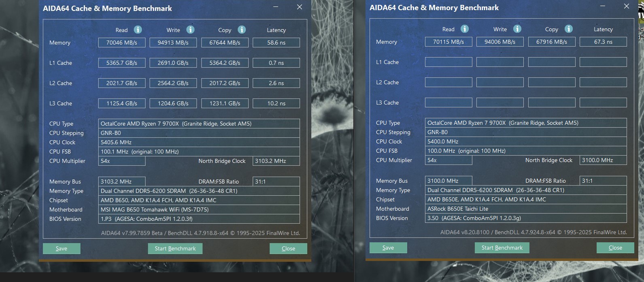Click CPU FSB value 100.1 MHz
This screenshot has width=644, height=282.
(199, 152)
